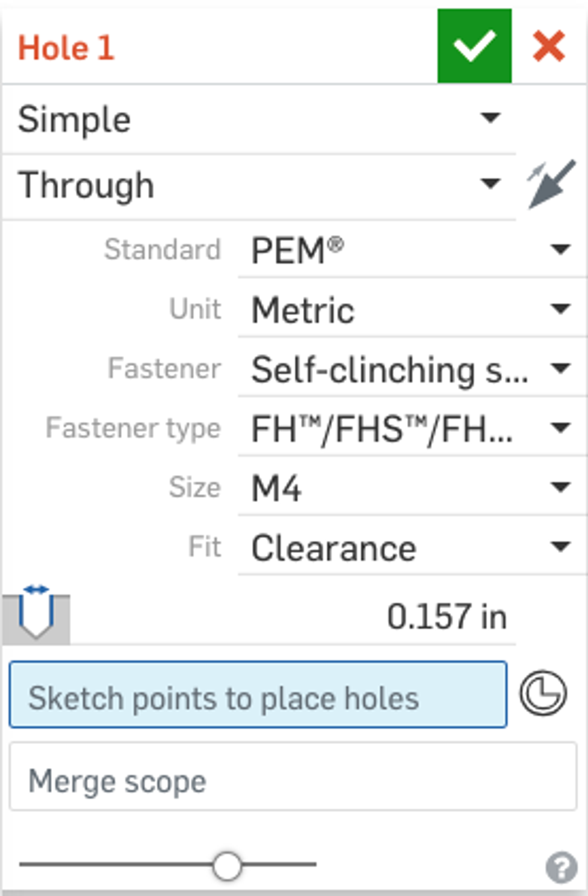Expand the Fastener type dropdown
This screenshot has width=588, height=896.
pyautogui.click(x=411, y=429)
